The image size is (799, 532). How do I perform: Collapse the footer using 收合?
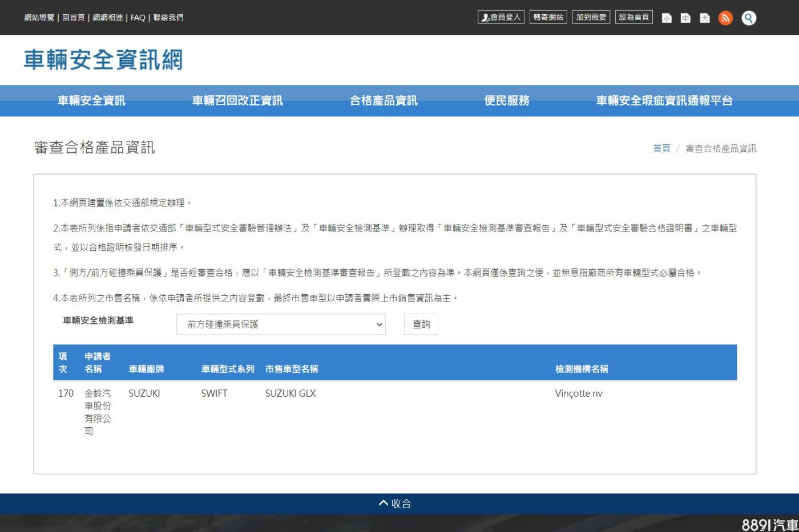point(395,503)
